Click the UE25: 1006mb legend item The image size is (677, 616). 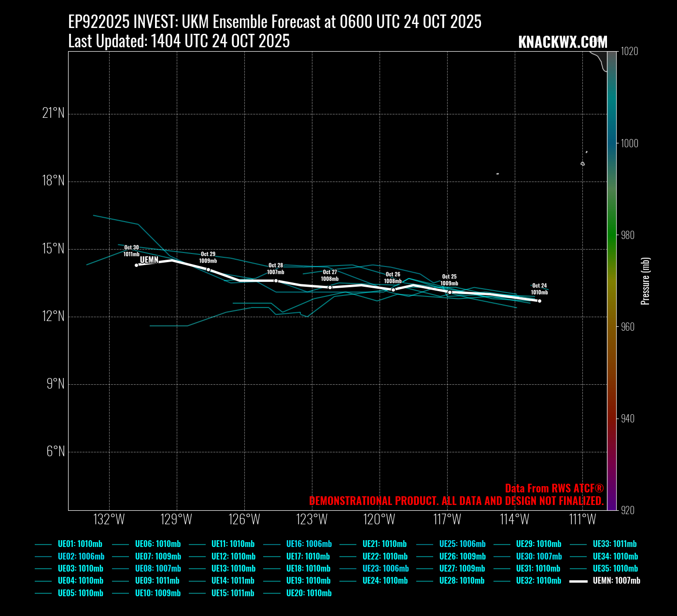pyautogui.click(x=462, y=544)
